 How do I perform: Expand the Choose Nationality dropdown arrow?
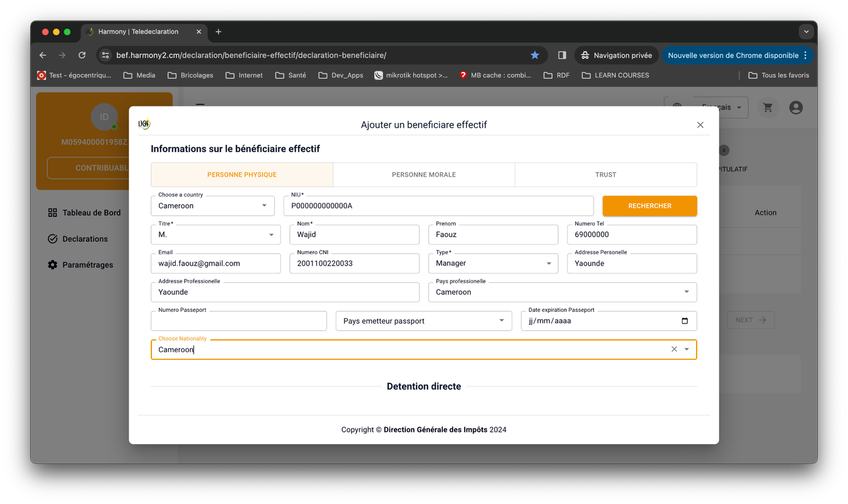pos(687,350)
